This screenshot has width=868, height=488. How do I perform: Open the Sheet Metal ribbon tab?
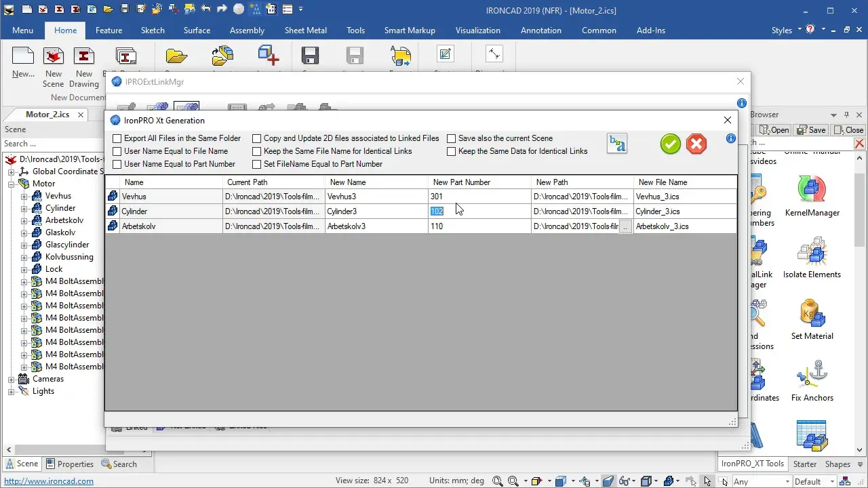point(306,30)
